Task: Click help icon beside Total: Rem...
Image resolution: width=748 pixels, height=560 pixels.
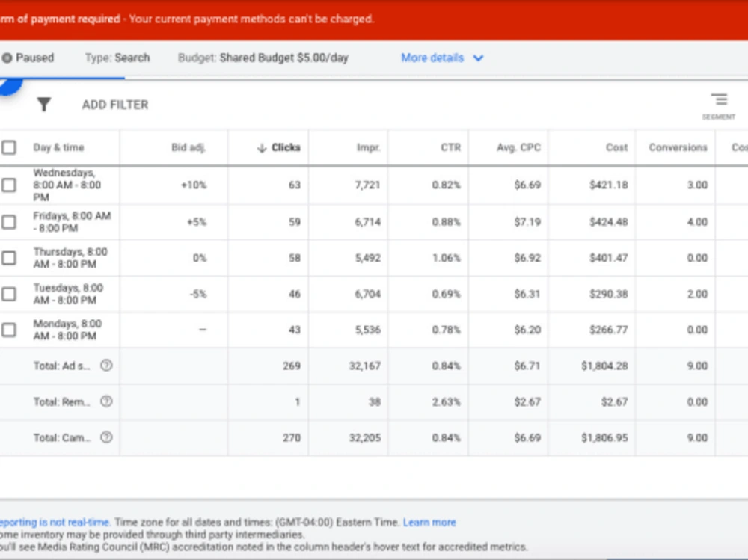Action: point(106,401)
